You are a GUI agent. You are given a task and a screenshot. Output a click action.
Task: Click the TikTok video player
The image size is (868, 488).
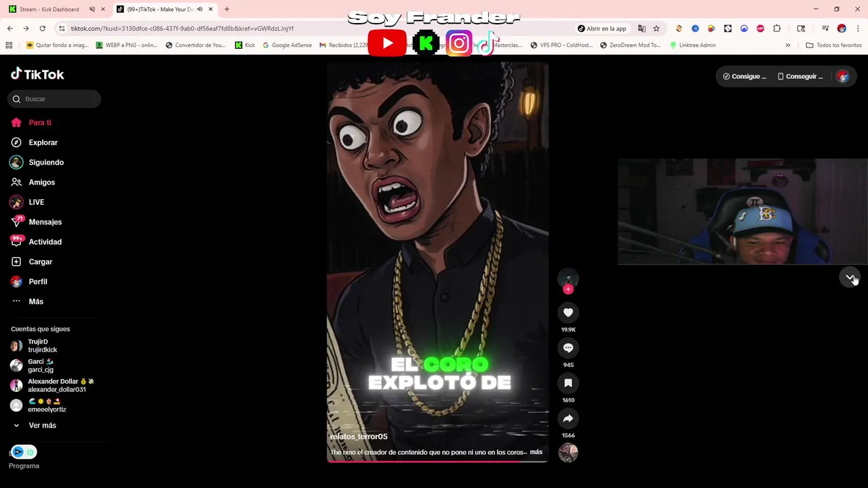point(437,262)
